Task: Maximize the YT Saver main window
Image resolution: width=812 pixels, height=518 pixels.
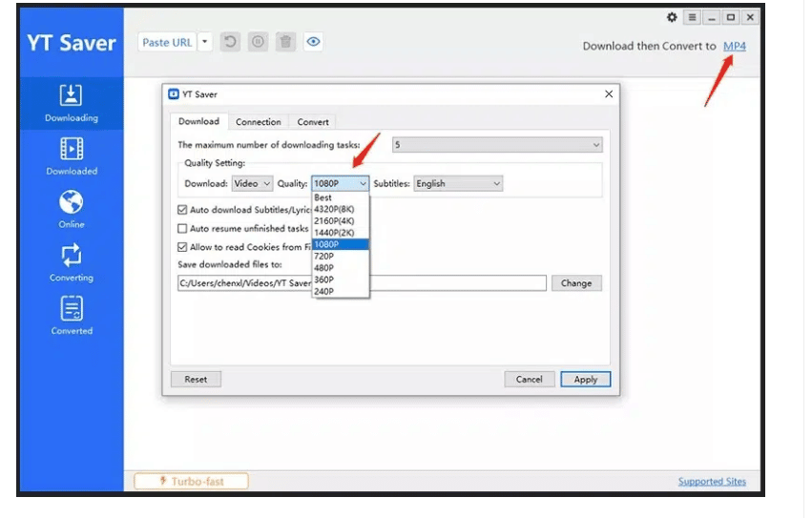Action: (731, 17)
